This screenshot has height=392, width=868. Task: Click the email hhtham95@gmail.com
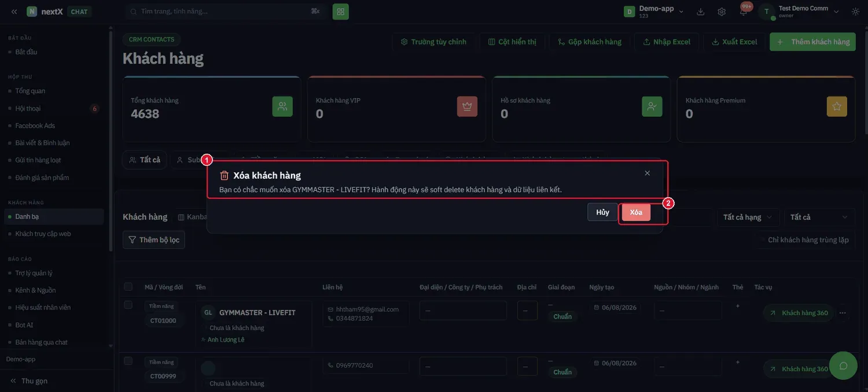click(x=367, y=309)
